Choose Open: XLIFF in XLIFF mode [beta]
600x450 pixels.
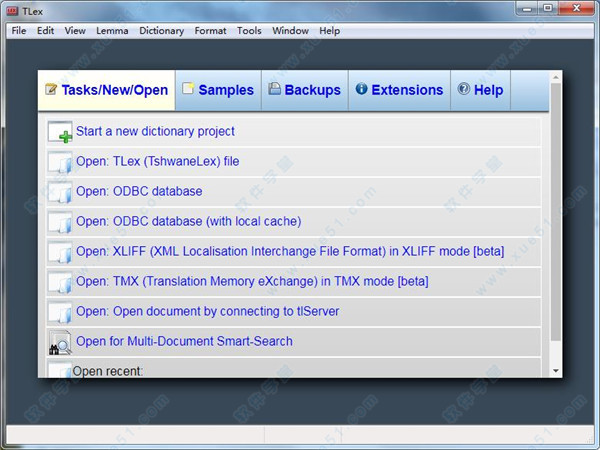pos(290,251)
